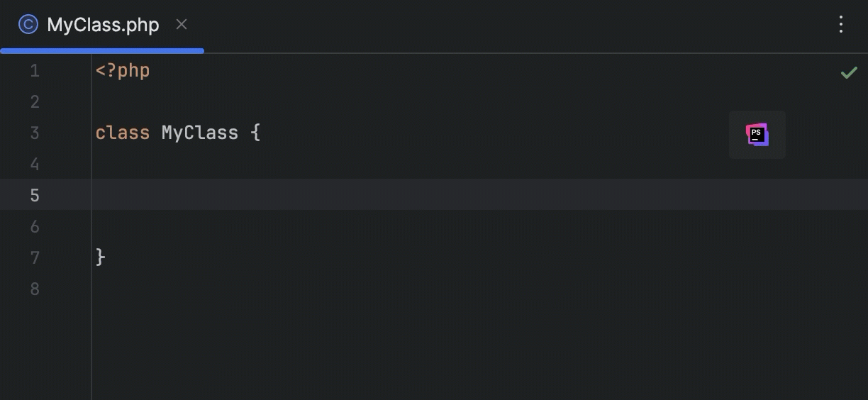Click line number 6 in the gutter
This screenshot has height=400, width=868.
click(35, 227)
